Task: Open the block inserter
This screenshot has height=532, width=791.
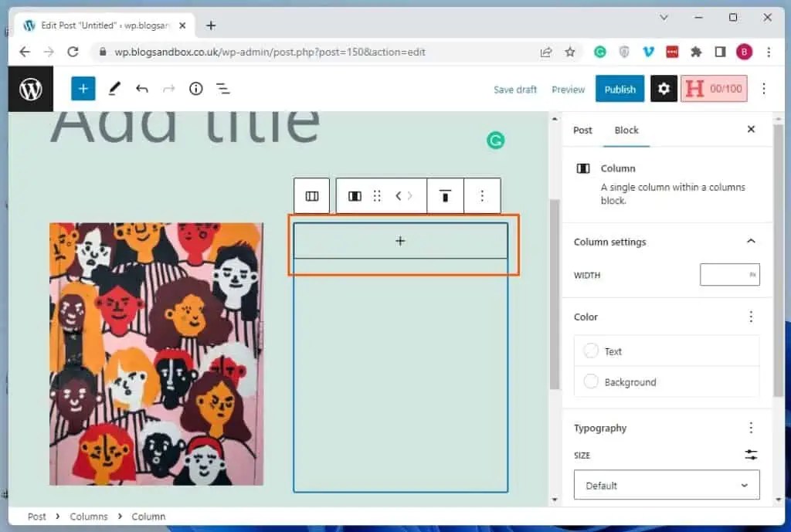Action: coord(83,88)
